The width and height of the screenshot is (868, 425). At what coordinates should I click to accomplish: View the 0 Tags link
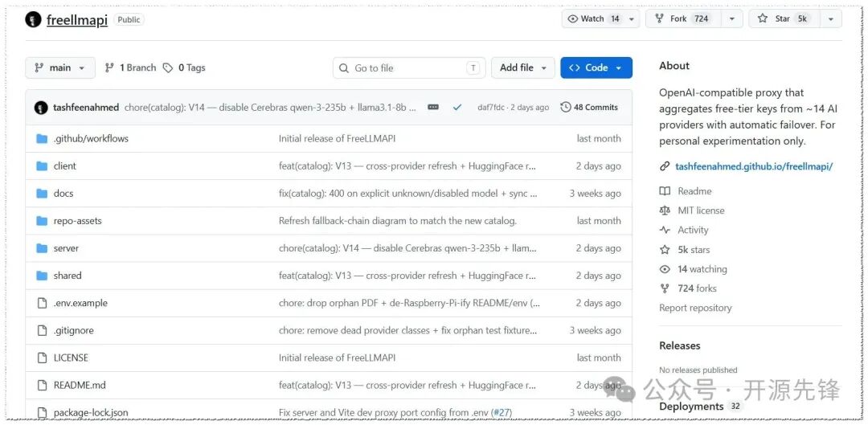click(x=184, y=67)
